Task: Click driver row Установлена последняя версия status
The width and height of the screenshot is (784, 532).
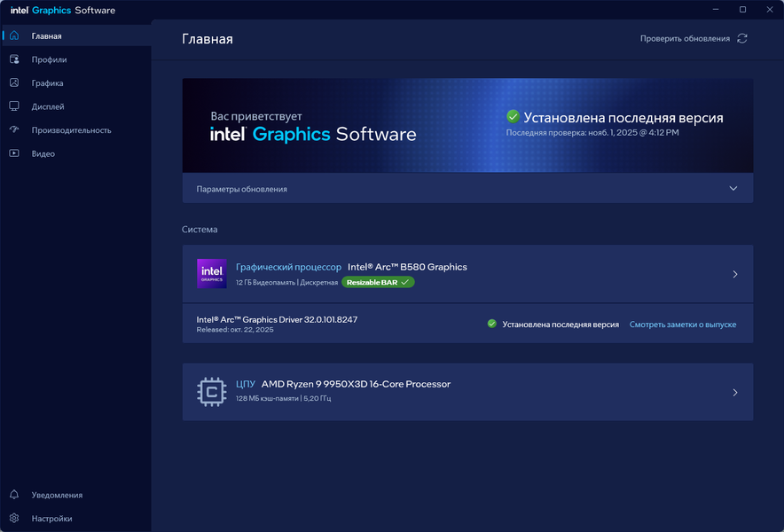Action: pyautogui.click(x=561, y=325)
